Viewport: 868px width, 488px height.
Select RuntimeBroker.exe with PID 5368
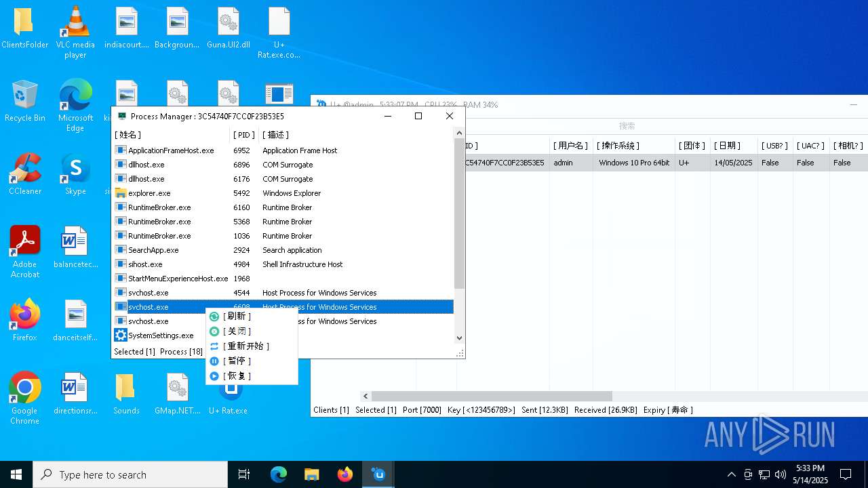click(283, 222)
